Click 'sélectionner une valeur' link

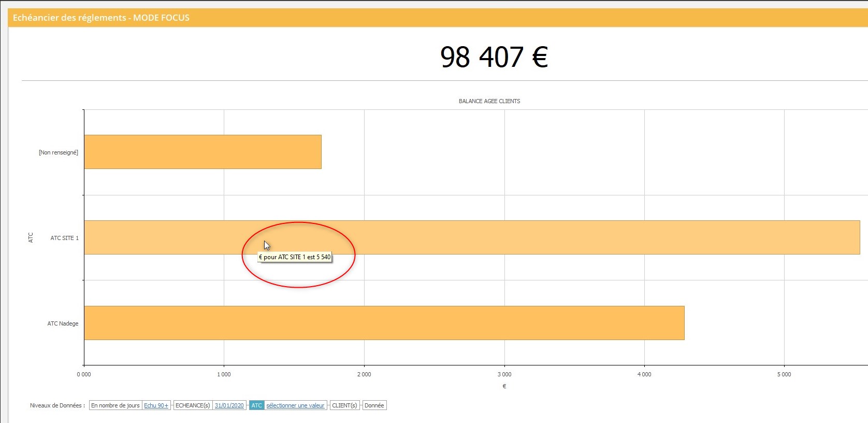click(x=295, y=405)
